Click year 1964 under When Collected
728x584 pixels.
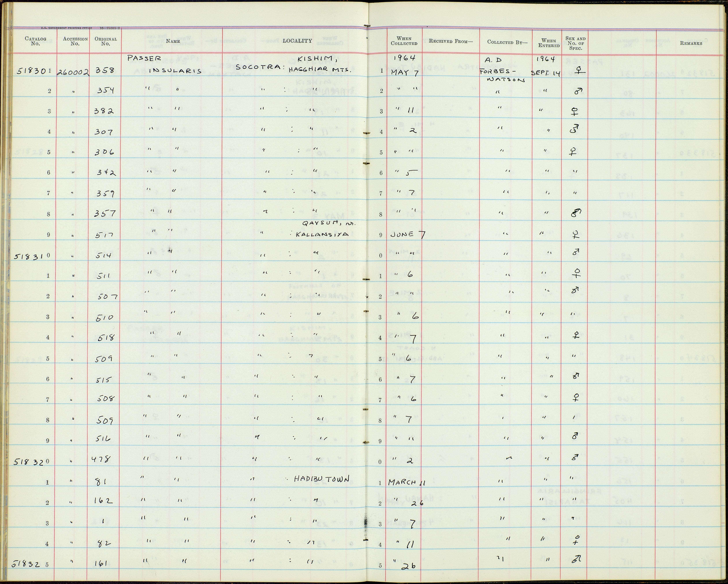coord(404,58)
